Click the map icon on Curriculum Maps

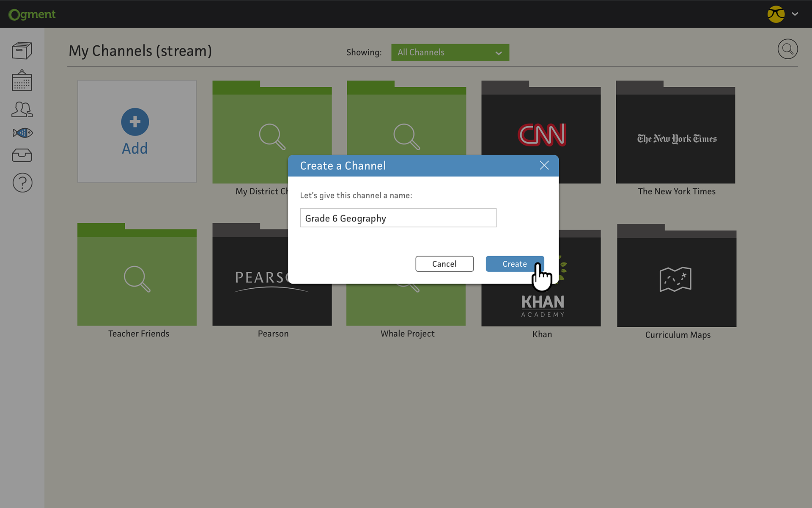(675, 279)
